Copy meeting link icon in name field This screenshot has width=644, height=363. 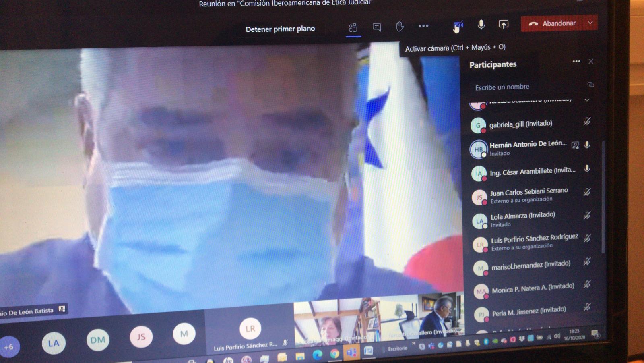pyautogui.click(x=590, y=85)
